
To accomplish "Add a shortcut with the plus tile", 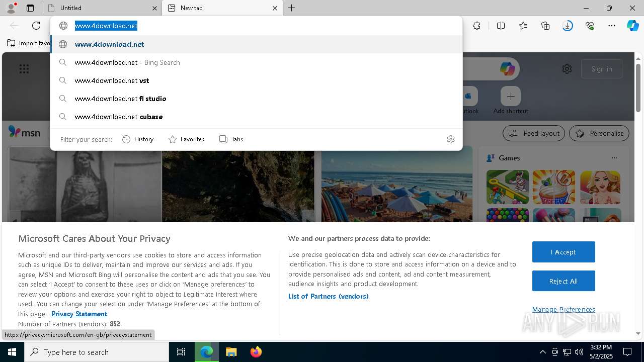I will point(511,96).
